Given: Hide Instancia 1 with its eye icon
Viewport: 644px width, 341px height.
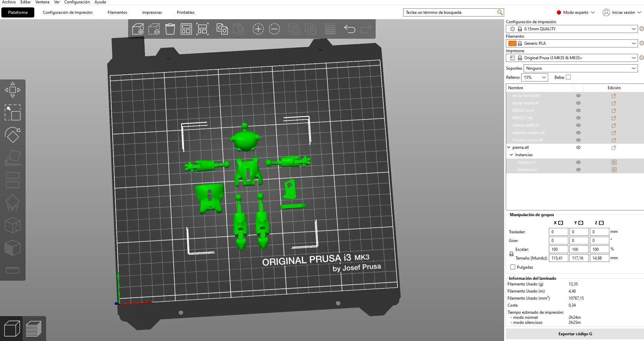Looking at the screenshot, I should pyautogui.click(x=578, y=162).
